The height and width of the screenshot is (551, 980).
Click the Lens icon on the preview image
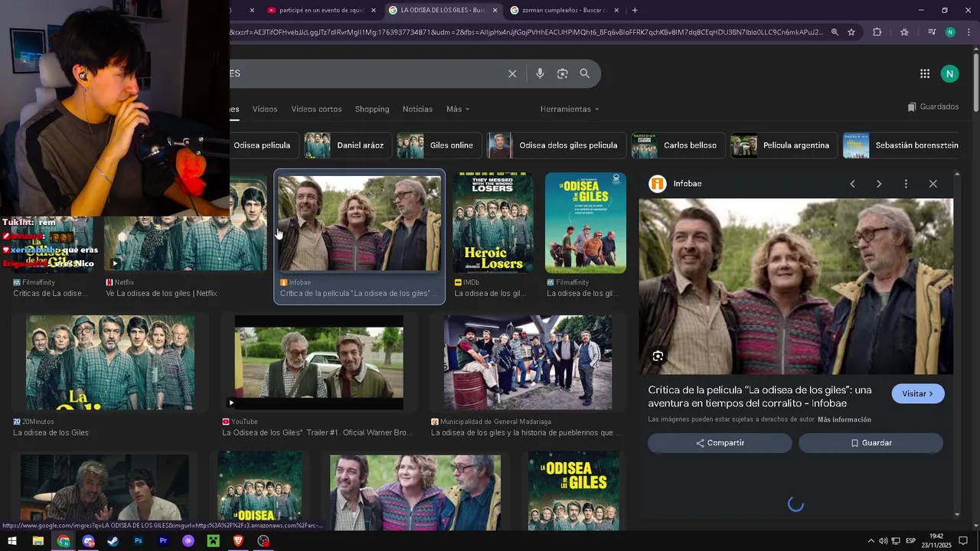coord(658,356)
